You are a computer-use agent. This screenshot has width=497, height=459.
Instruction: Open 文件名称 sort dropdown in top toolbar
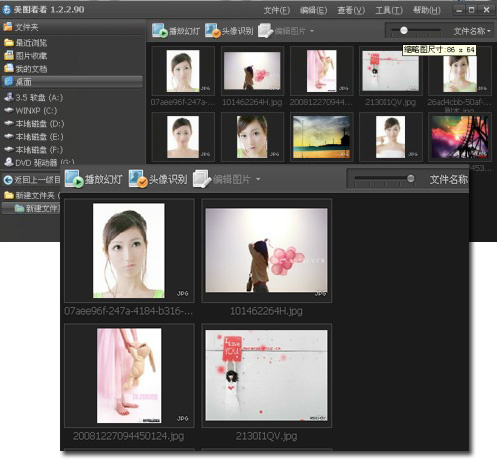471,31
